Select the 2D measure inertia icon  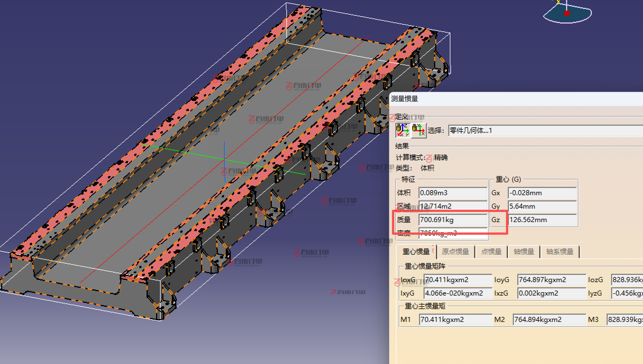pyautogui.click(x=419, y=130)
